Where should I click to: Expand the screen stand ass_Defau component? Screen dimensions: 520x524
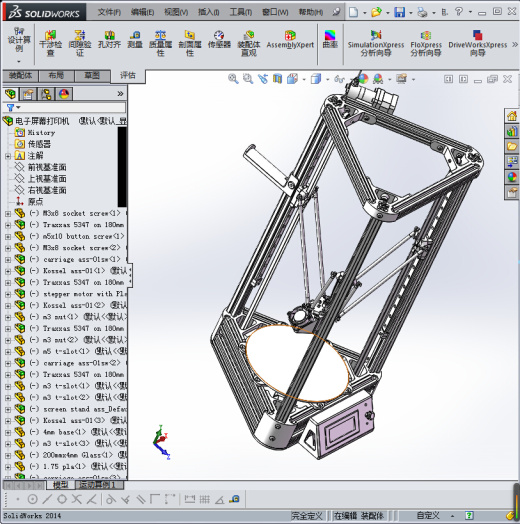[8, 409]
